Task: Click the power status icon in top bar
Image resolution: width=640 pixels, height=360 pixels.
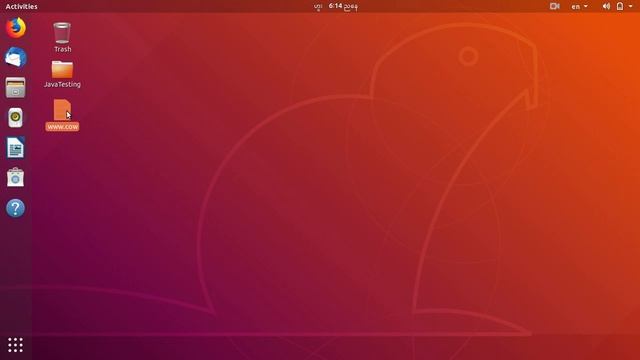Action: [620, 6]
